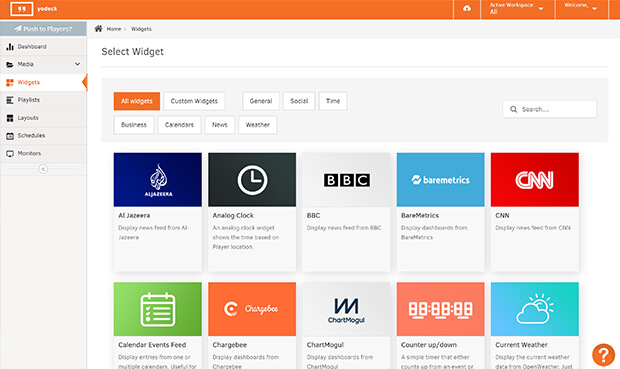Filter by News category
This screenshot has height=369, width=620.
220,125
